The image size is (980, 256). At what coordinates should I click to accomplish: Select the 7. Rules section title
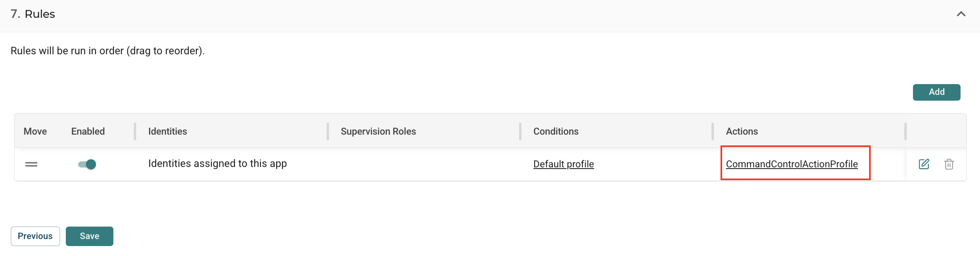(x=33, y=14)
